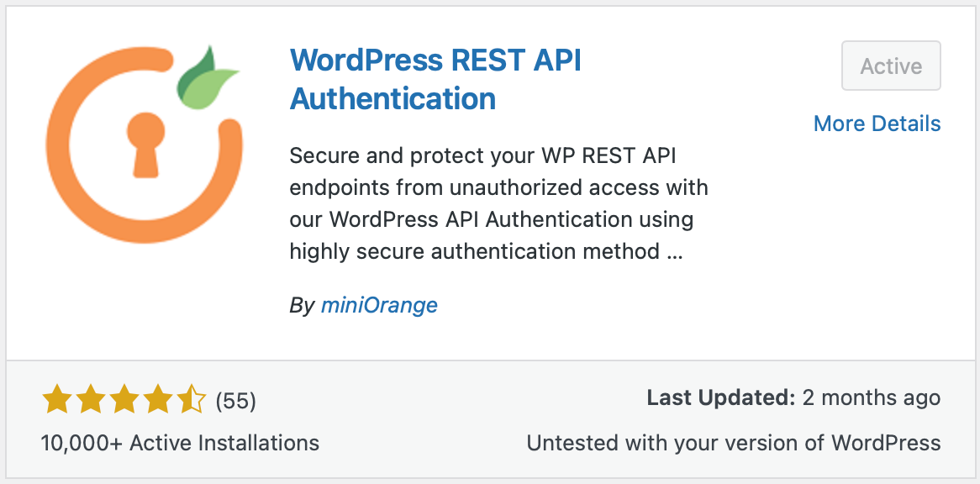Visit the miniOrange author link
Viewport: 980px width, 484px height.
(379, 305)
